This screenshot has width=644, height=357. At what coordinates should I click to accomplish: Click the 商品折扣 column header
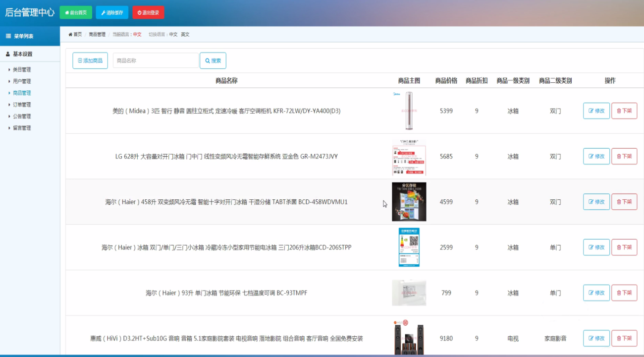477,81
